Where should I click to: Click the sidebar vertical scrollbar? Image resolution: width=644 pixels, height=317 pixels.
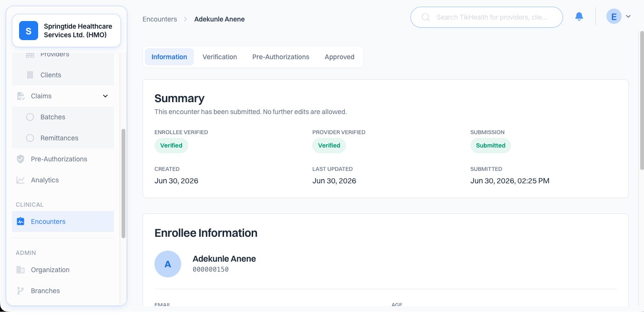point(123,183)
